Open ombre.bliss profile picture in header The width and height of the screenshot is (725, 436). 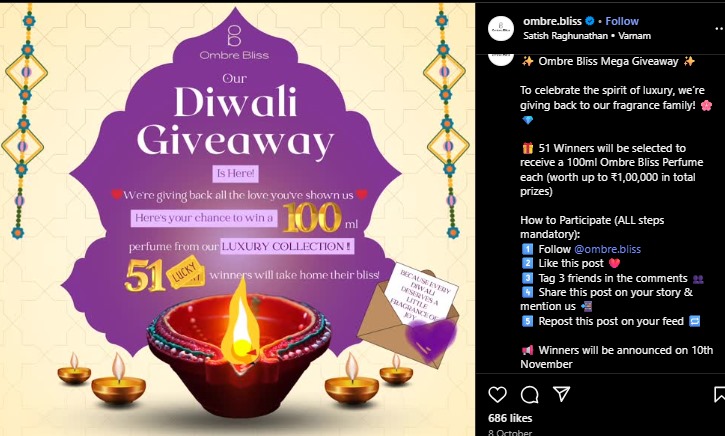[x=501, y=29]
